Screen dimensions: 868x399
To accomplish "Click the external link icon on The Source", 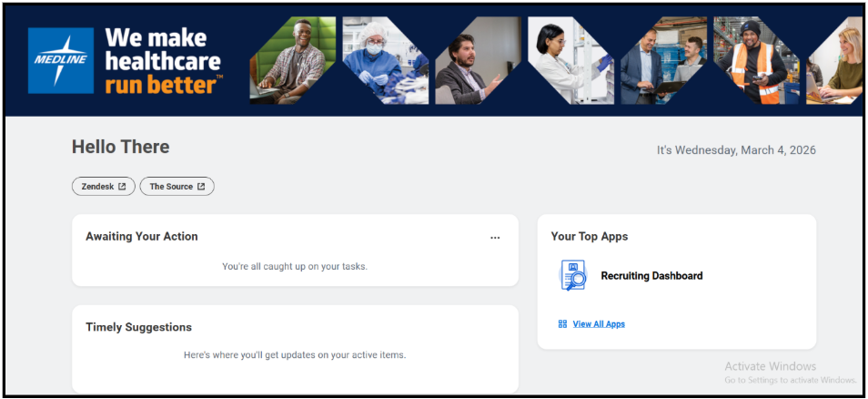I will coord(201,187).
